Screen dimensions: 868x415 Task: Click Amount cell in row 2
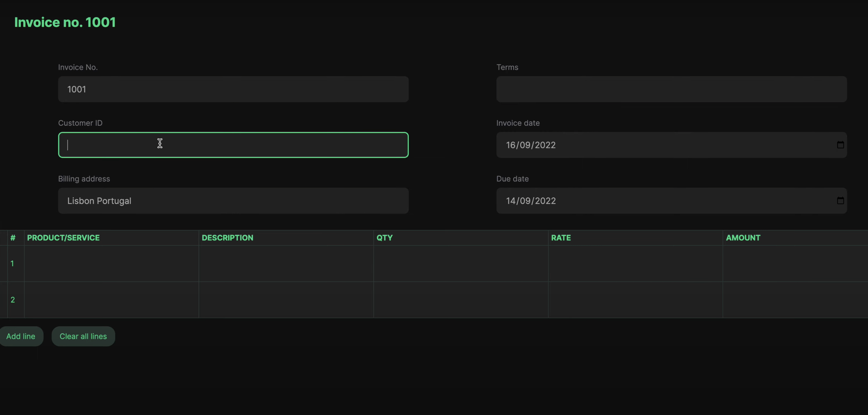795,300
